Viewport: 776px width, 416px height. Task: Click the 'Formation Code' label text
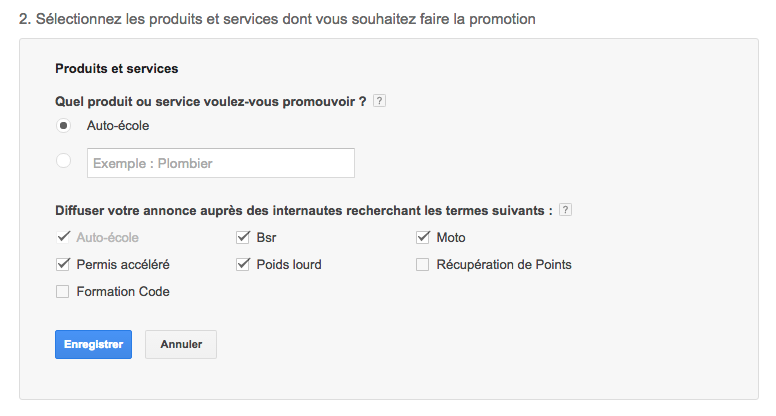click(123, 291)
